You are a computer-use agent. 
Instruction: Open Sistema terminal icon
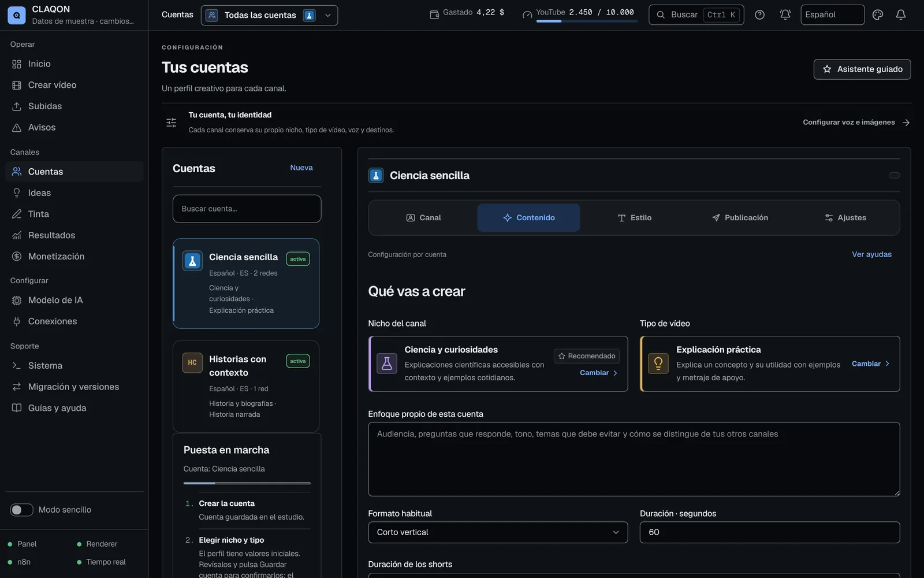click(x=17, y=366)
